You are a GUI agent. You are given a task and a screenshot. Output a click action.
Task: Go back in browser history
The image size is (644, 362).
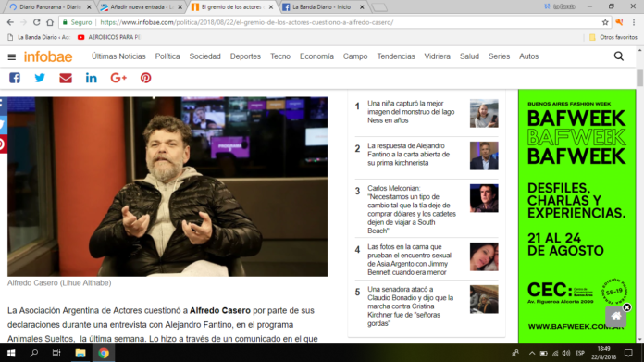[x=10, y=22]
